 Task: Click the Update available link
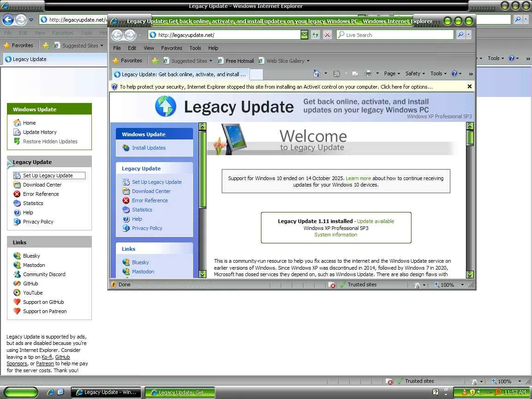point(375,221)
